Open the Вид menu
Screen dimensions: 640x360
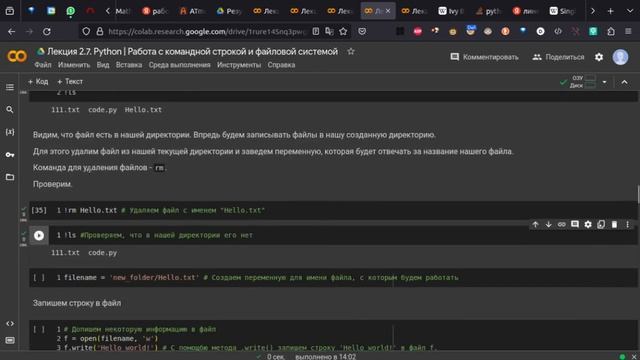coord(103,65)
